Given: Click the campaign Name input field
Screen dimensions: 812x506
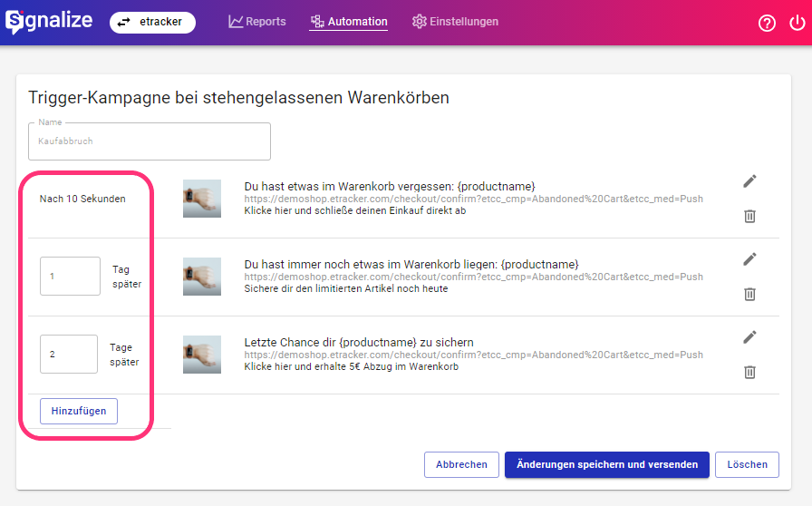Looking at the screenshot, I should 150,141.
